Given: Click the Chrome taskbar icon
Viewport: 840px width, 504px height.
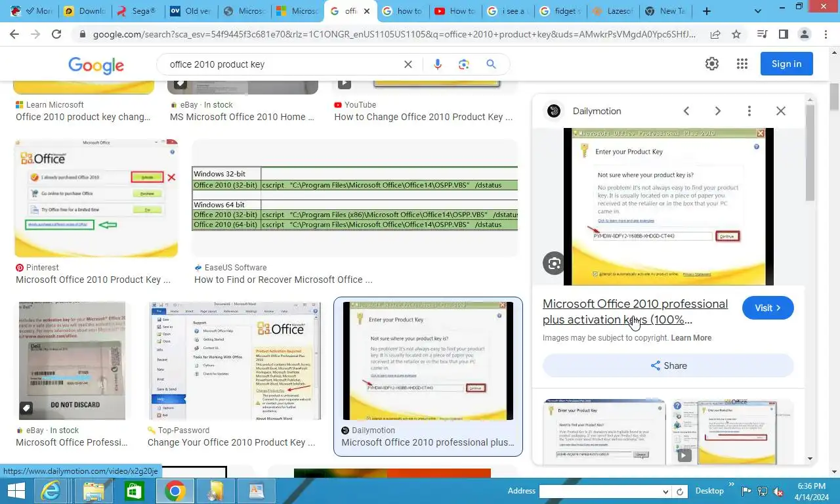Looking at the screenshot, I should pos(175,491).
